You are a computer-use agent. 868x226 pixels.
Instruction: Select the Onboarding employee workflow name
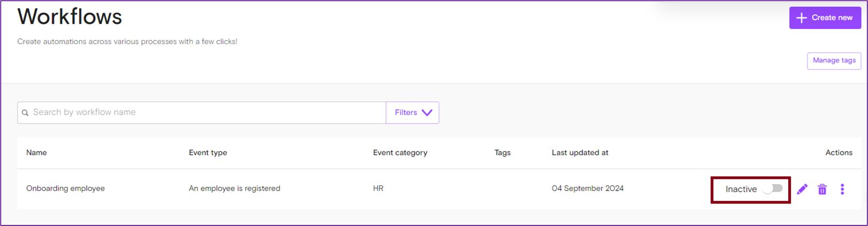coord(65,188)
